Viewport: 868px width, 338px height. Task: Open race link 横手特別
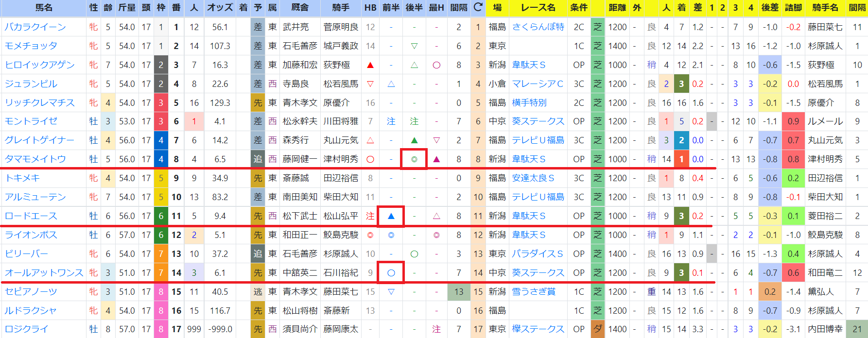529,103
